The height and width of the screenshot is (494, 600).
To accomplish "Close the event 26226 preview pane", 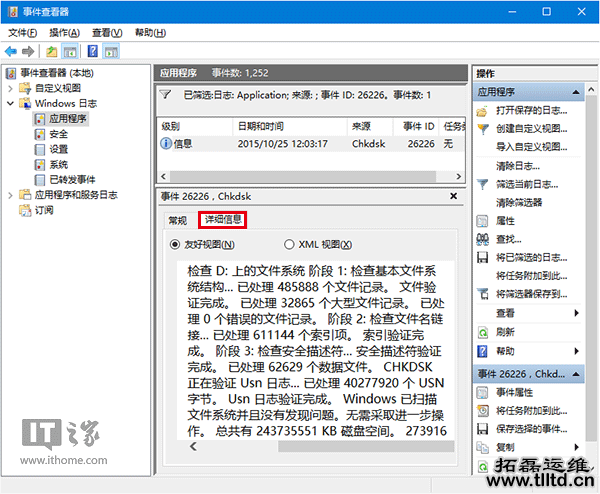I will point(453,196).
